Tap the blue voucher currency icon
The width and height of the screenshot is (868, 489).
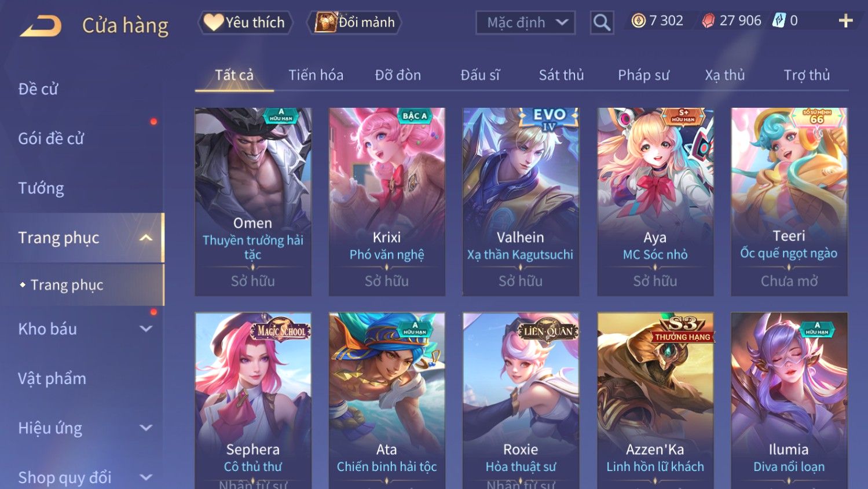779,21
